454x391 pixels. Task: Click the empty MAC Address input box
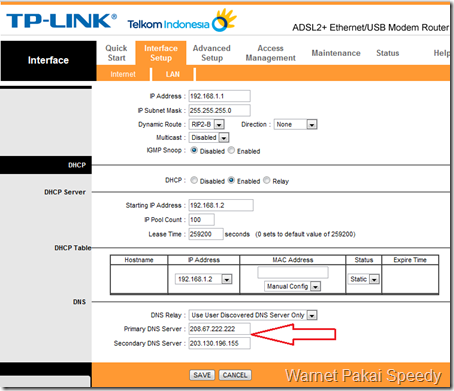coord(293,272)
